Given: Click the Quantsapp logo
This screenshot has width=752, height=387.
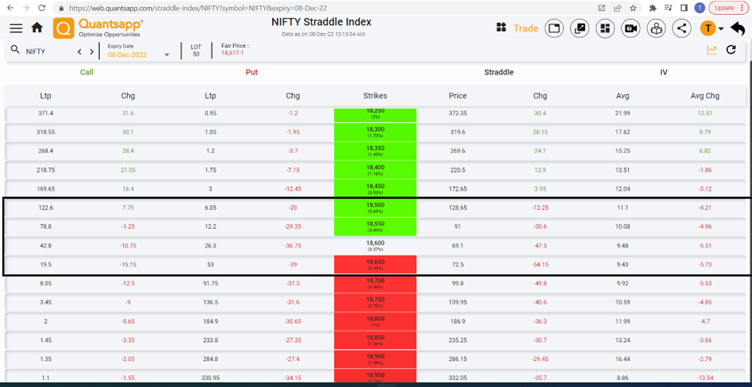Looking at the screenshot, I should [98, 28].
